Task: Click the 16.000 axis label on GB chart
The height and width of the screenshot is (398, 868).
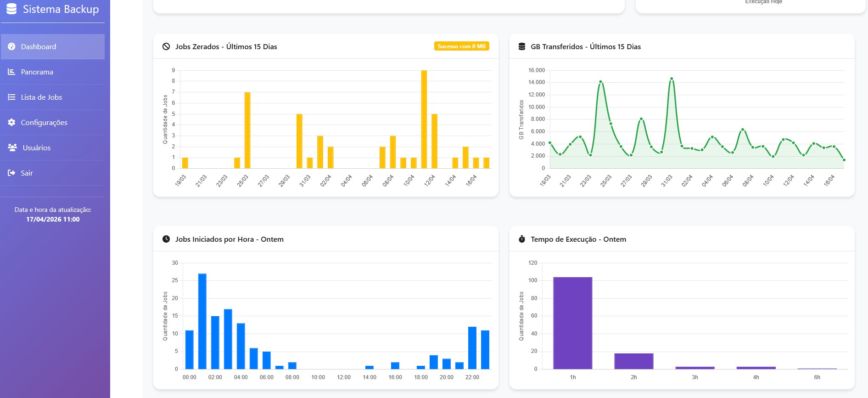Action: [537, 70]
